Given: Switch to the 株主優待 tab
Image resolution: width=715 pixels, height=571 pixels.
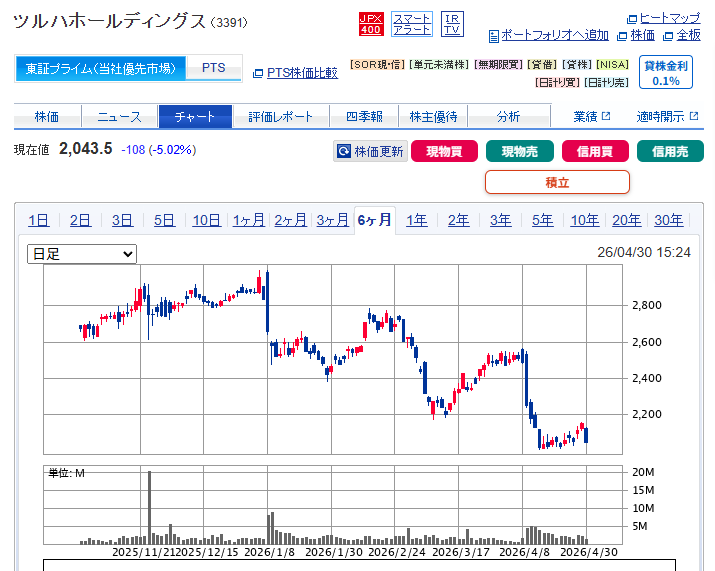Looking at the screenshot, I should (433, 117).
